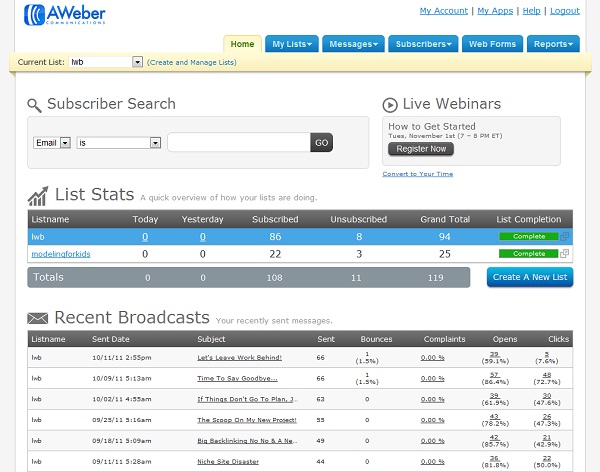Open the Help link
This screenshot has width=600, height=472.
click(531, 11)
